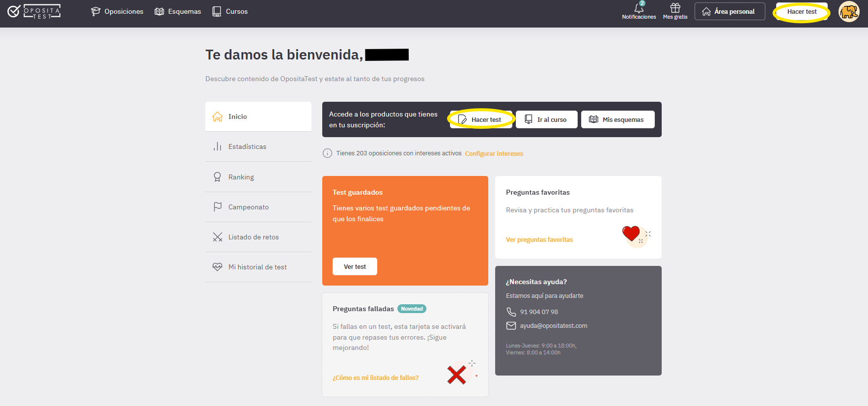Click the crossed swords retos icon
The width and height of the screenshot is (868, 406).
tap(218, 237)
